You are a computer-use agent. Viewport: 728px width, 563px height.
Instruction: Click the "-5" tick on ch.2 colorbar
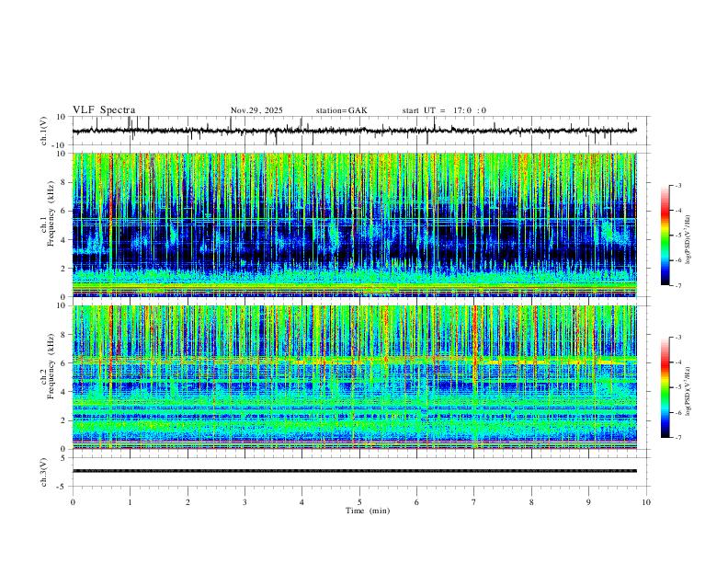click(678, 387)
